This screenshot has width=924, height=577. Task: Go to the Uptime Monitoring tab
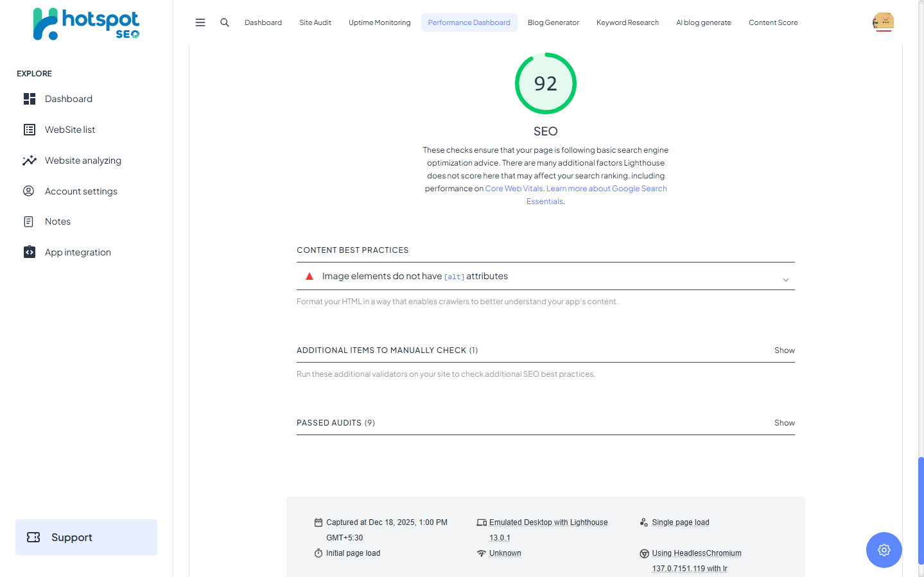(x=379, y=22)
